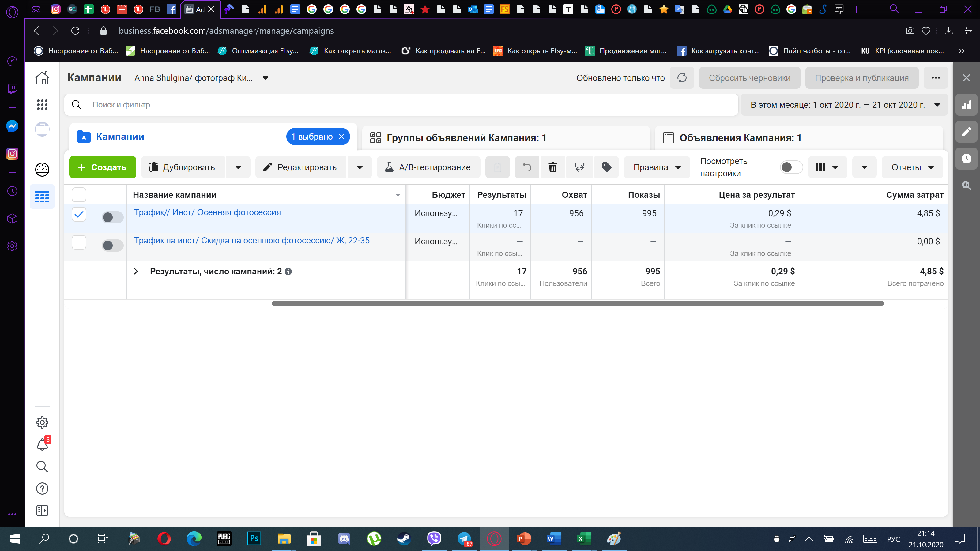This screenshot has width=980, height=551.
Task: Tick the select-all checkbox in table header
Action: 79,195
